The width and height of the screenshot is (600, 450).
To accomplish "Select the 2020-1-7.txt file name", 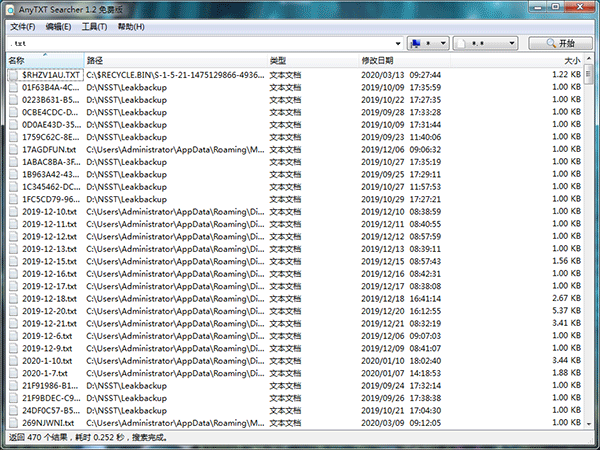I will tap(45, 373).
